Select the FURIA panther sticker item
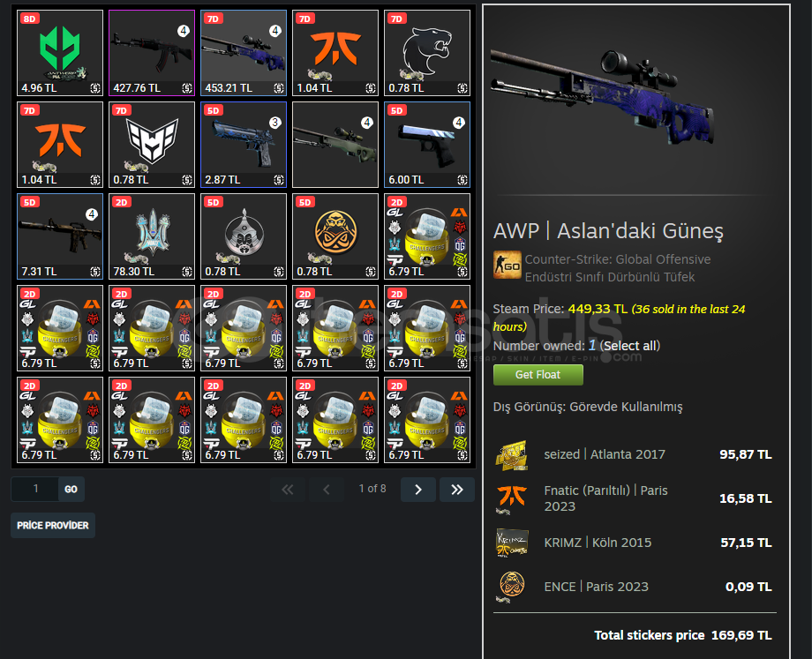 pyautogui.click(x=427, y=53)
